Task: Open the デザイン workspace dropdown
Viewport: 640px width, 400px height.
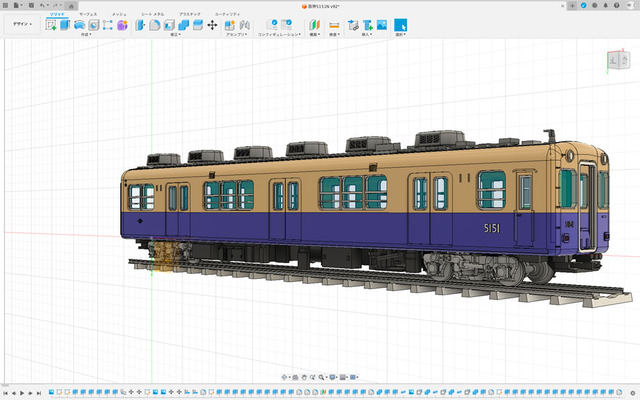Action: (22, 24)
